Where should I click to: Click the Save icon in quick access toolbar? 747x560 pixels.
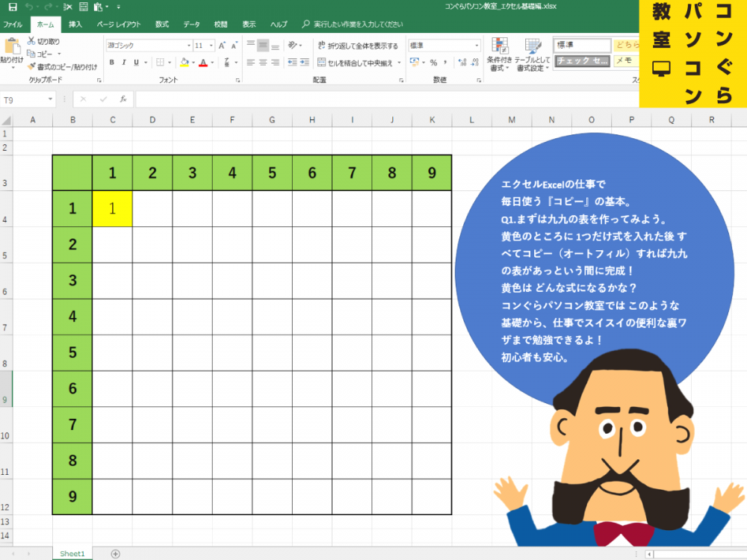click(x=13, y=7)
